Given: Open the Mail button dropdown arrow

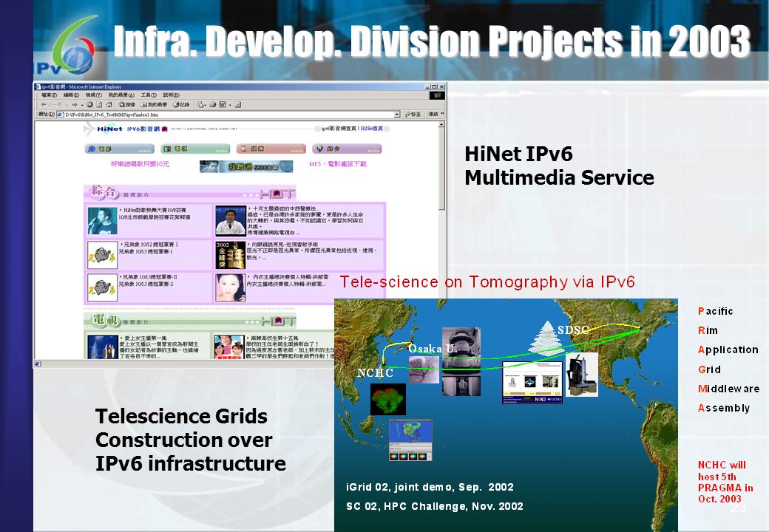Looking at the screenshot, I should click(x=206, y=105).
